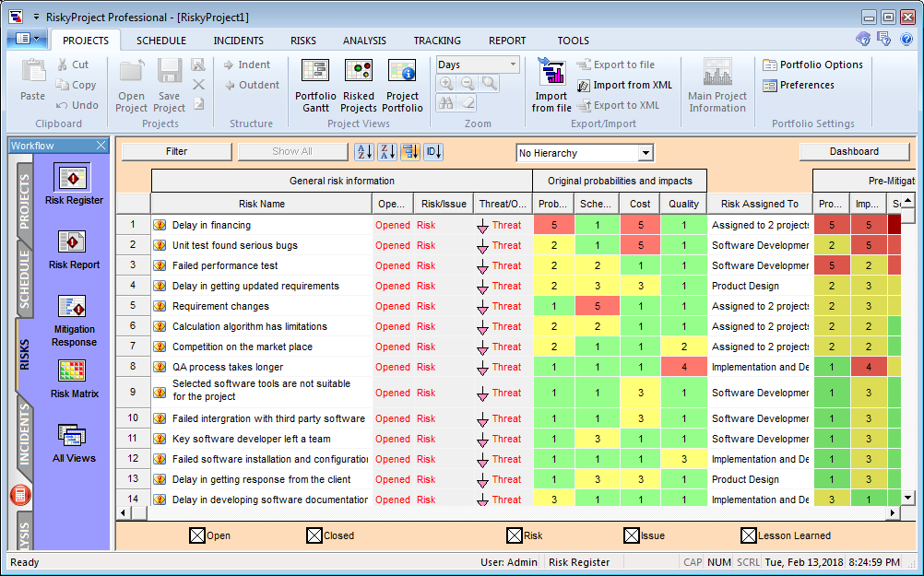Click the Indent command
Screen dimensions: 924x576
pos(247,65)
